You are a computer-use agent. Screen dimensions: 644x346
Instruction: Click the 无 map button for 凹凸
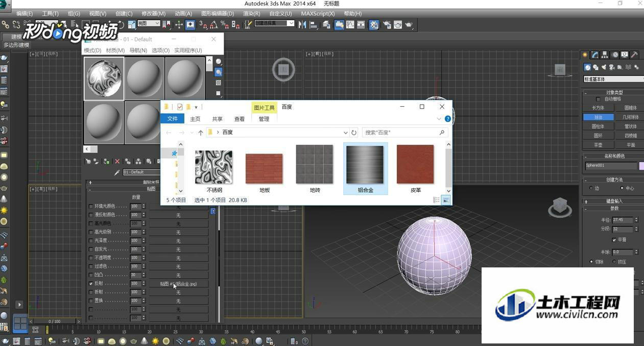point(178,275)
